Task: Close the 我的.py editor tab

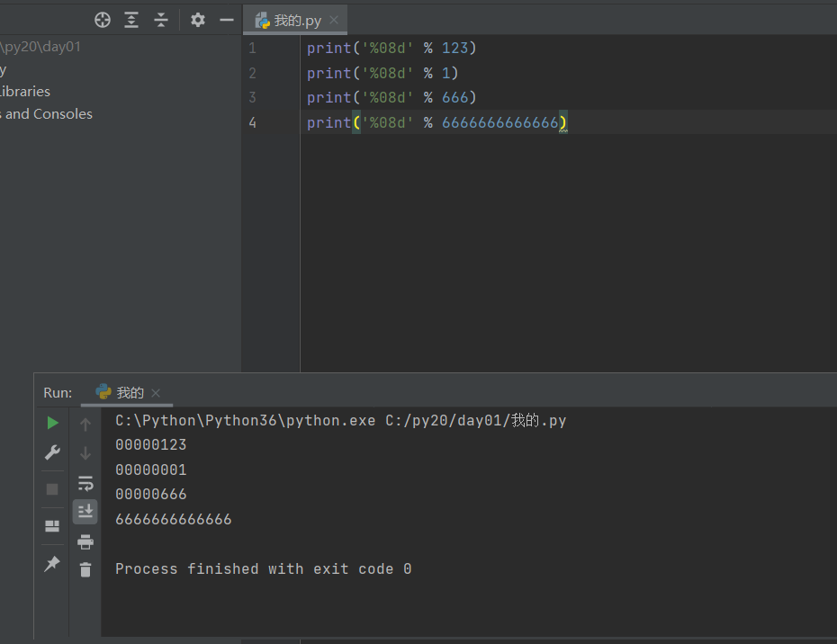Action: 334,21
